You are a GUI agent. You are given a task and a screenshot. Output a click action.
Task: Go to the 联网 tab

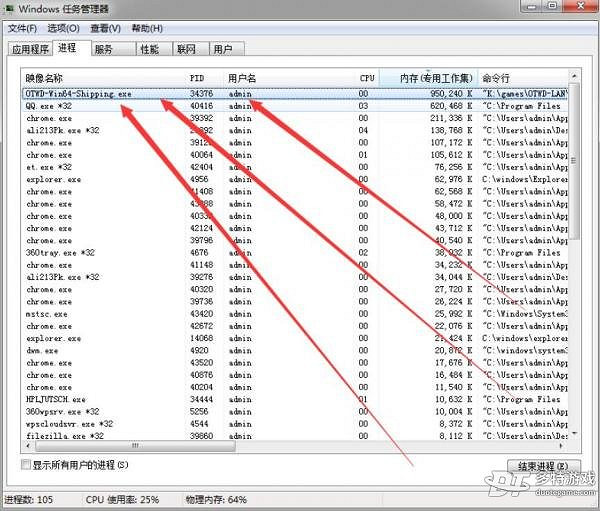(191, 49)
